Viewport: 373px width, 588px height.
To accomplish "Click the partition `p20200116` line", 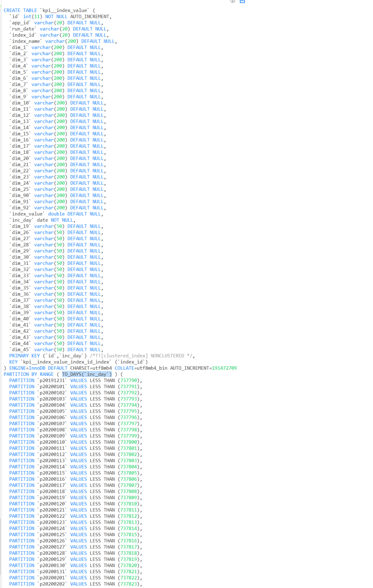I will (75, 479).
